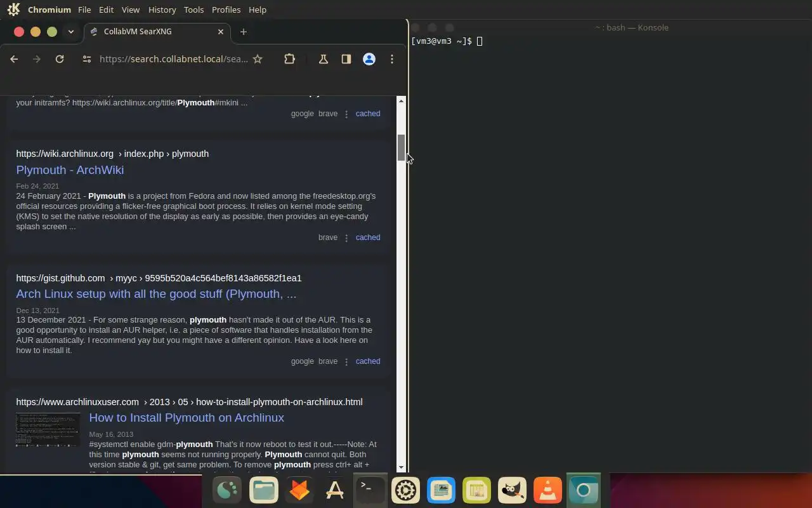Click the scrollbar down arrow
Image resolution: width=812 pixels, height=508 pixels.
pyautogui.click(x=401, y=468)
